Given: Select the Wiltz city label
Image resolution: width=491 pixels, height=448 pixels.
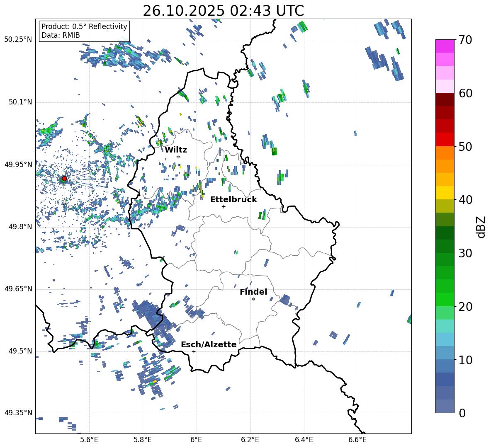Looking at the screenshot, I should [176, 150].
